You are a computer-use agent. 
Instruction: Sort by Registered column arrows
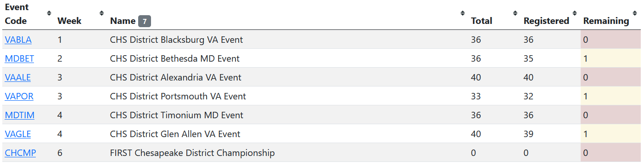575,13
